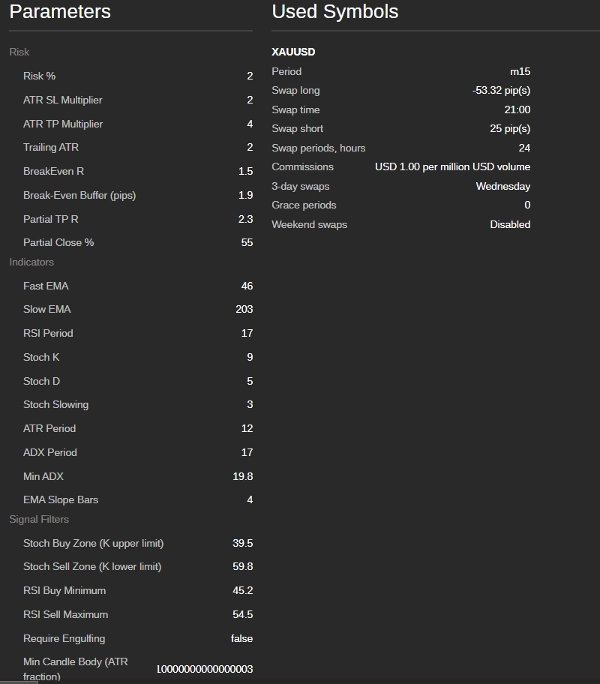Click the Min ADX value 19.8
The width and height of the screenshot is (600, 684).
pos(243,476)
